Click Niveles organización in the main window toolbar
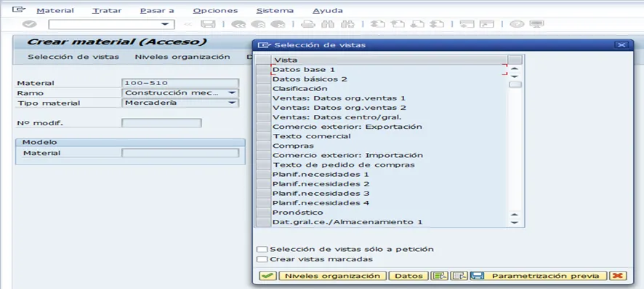 pyautogui.click(x=182, y=57)
